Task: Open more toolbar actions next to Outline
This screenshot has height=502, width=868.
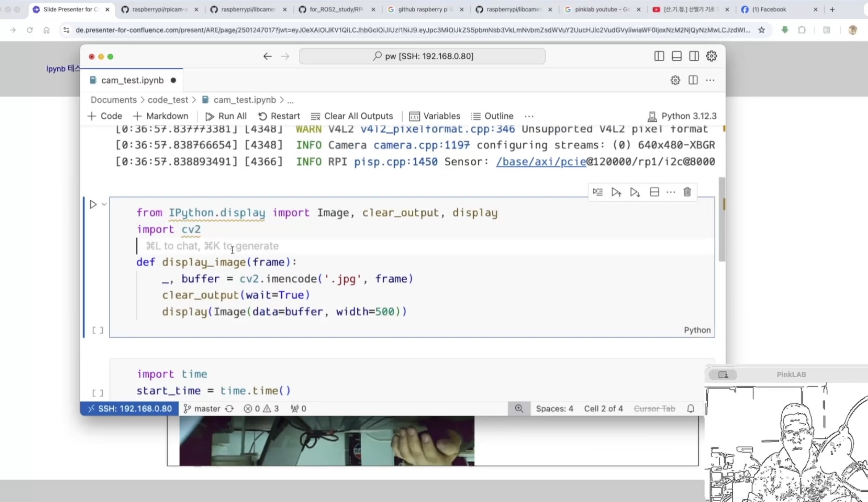Action: (529, 116)
